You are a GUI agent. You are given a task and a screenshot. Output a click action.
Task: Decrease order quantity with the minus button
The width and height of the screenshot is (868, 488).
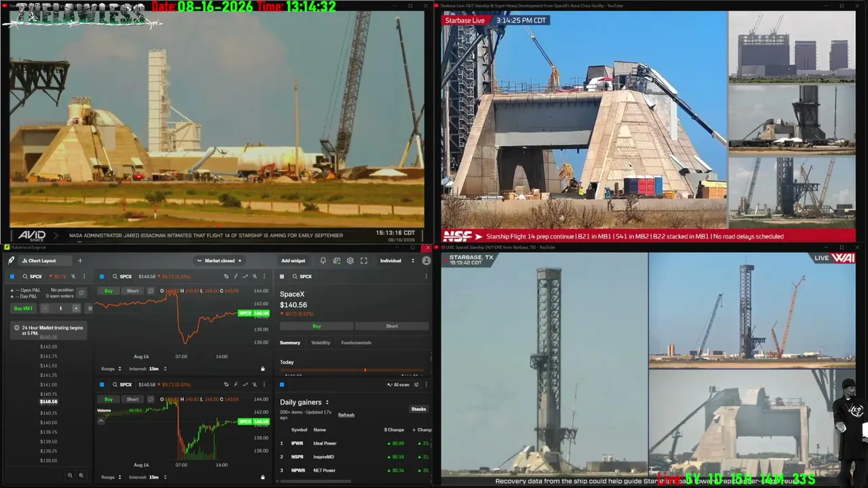(x=45, y=308)
